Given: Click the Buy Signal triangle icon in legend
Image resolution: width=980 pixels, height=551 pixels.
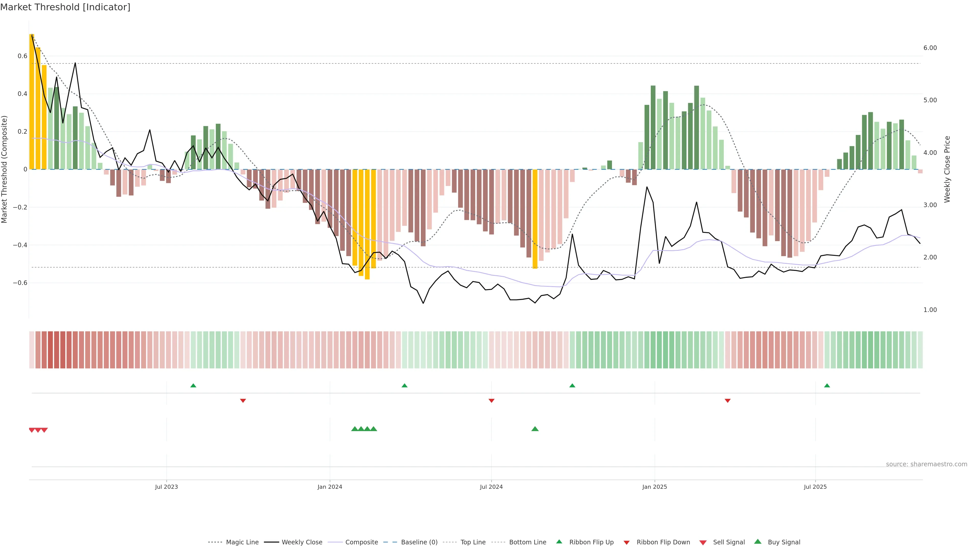Looking at the screenshot, I should pyautogui.click(x=758, y=542).
